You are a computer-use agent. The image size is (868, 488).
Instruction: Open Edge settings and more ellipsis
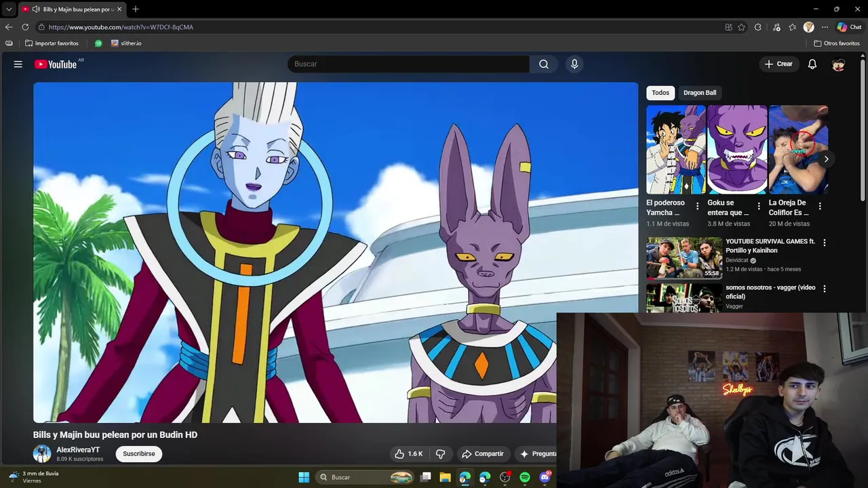pos(825,27)
